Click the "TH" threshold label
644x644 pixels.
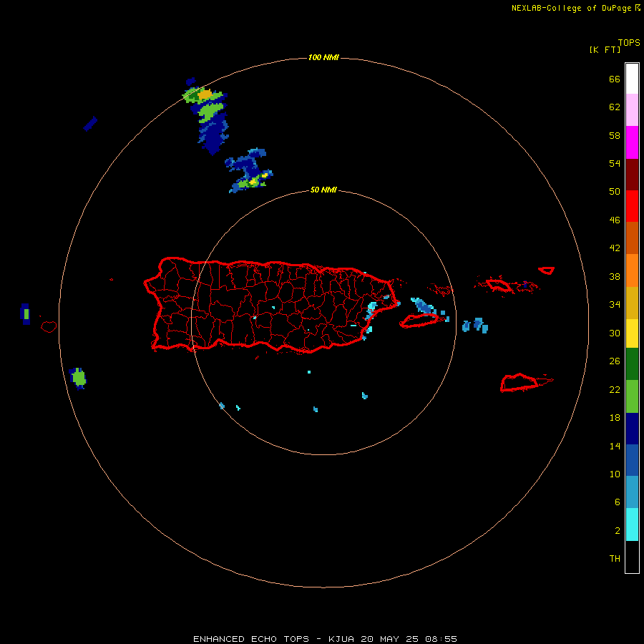[x=615, y=559]
